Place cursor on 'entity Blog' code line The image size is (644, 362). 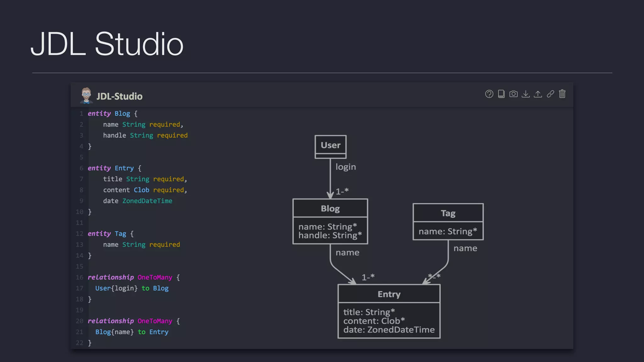coord(113,113)
